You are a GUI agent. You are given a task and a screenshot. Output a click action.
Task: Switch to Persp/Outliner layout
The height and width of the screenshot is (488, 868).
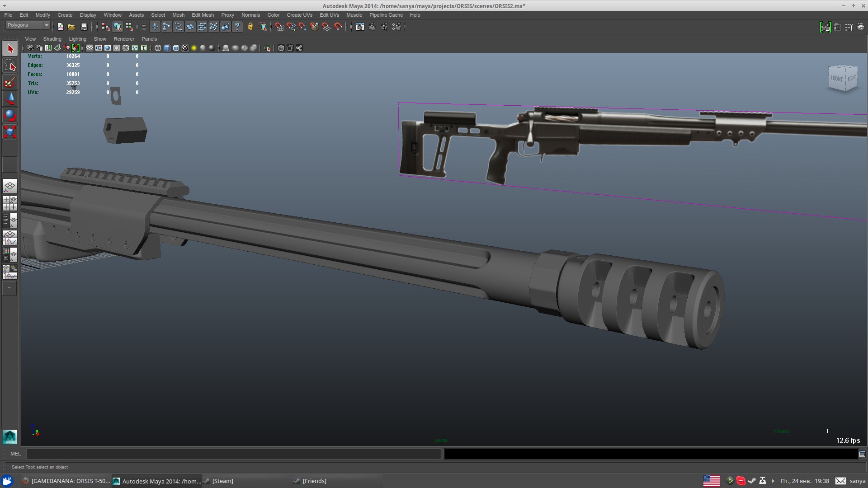tap(10, 220)
